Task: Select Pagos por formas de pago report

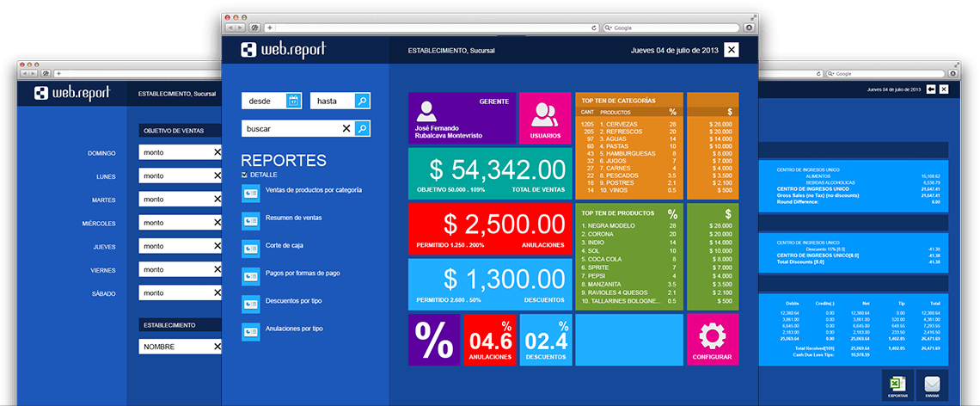Action: pos(302,274)
